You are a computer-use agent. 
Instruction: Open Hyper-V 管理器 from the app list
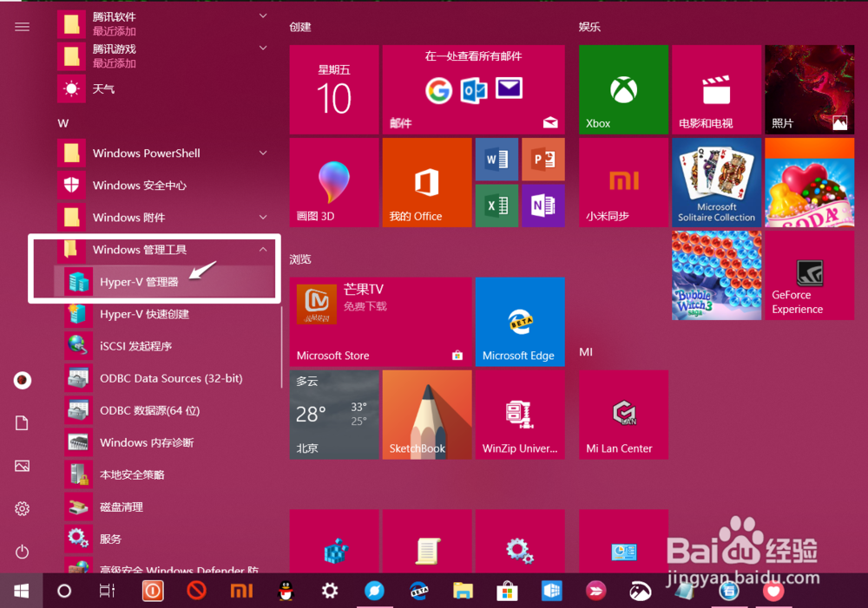pos(164,282)
